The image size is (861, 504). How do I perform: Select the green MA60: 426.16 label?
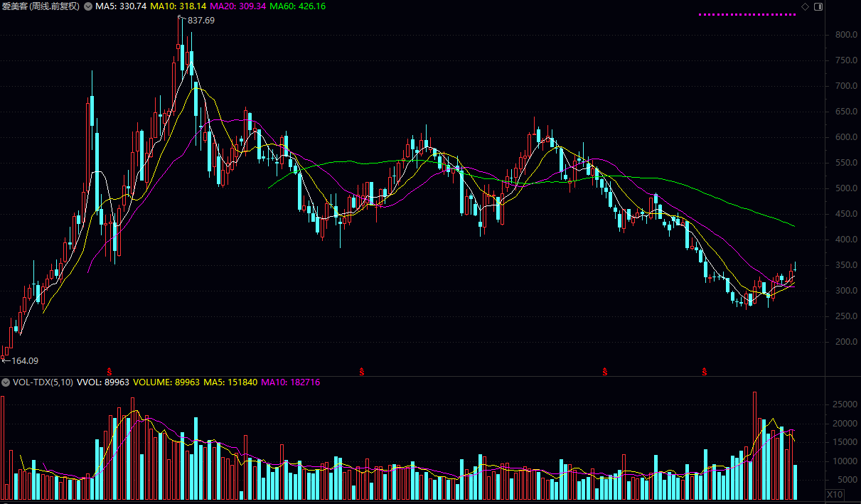297,6
